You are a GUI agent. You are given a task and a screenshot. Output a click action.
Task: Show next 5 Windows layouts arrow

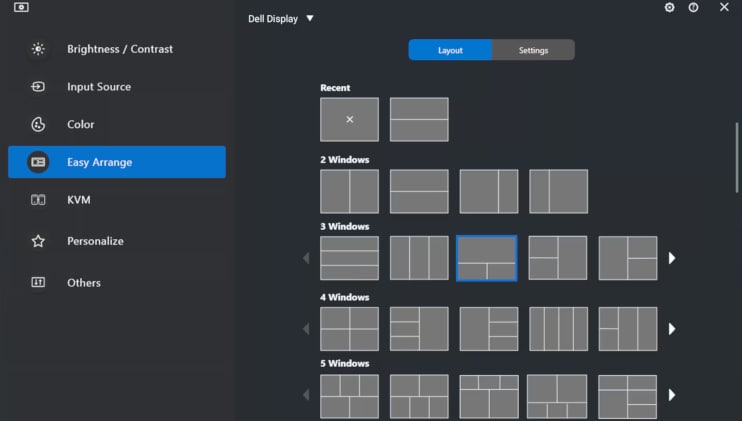(672, 395)
